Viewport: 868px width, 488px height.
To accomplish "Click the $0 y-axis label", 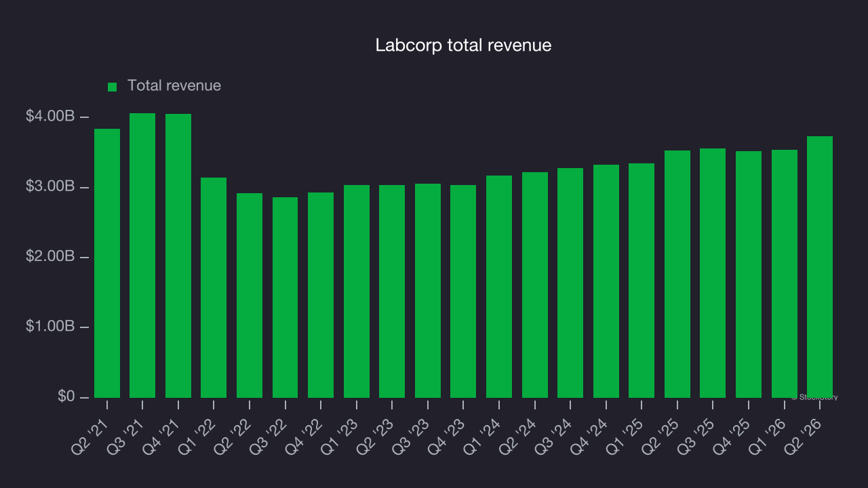I will pos(66,396).
